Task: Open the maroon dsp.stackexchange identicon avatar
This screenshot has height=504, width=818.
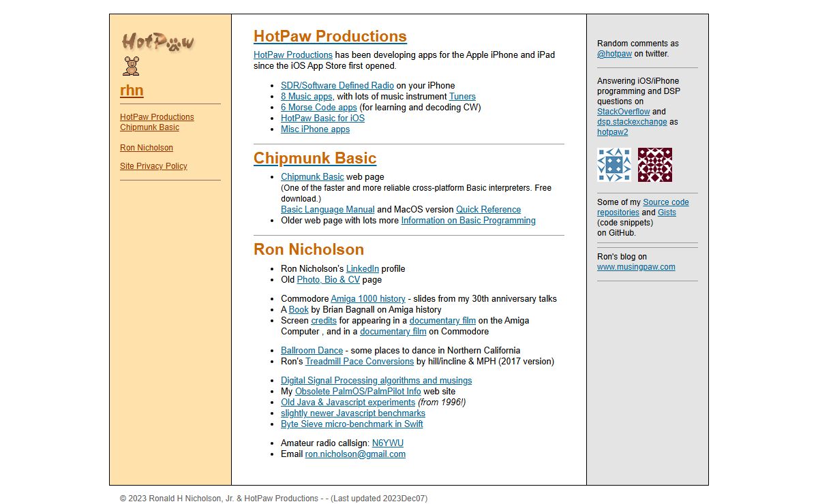Action: point(655,165)
